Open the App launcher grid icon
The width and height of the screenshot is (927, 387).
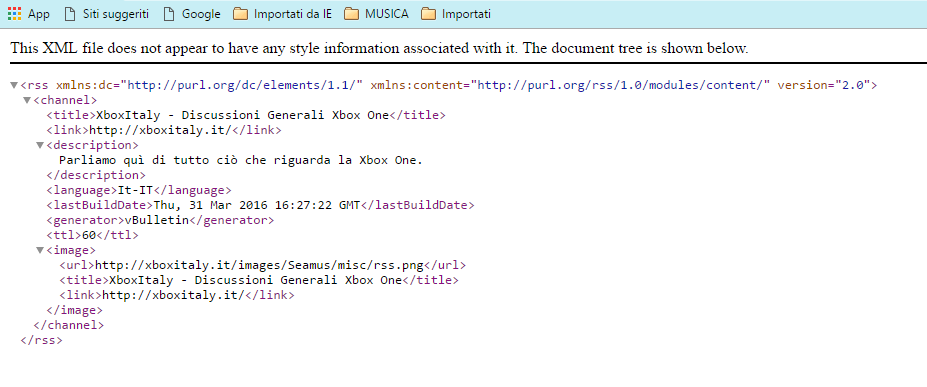14,14
